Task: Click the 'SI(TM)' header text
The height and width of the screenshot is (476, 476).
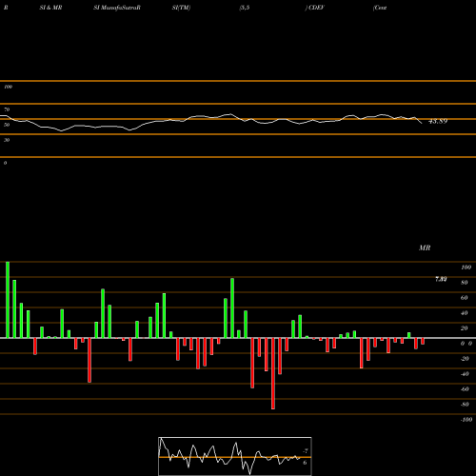Action: (181, 8)
